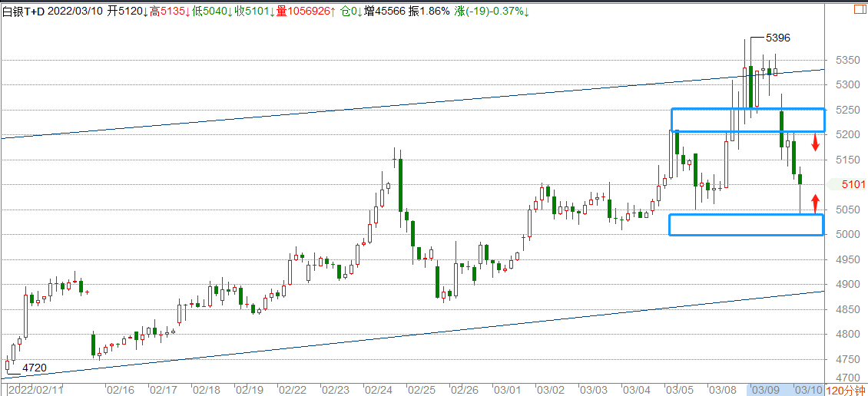
Task: Select the tall green candle below 5396
Action: (751, 86)
